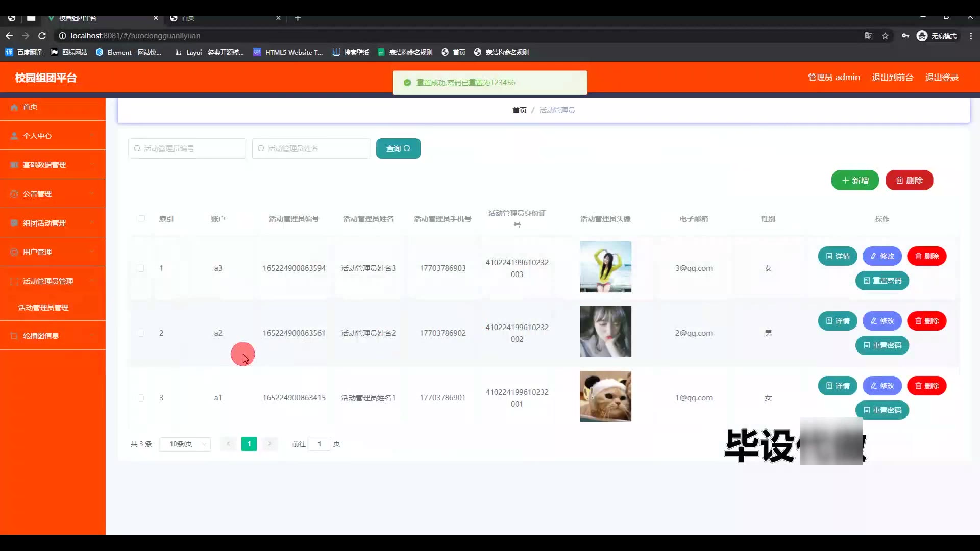The height and width of the screenshot is (551, 980).
Task: Click the avatar thumbnail for a3
Action: pyautogui.click(x=605, y=267)
